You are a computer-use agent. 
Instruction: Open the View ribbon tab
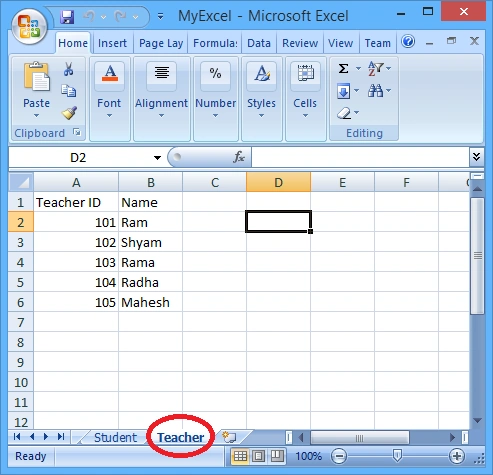point(340,43)
